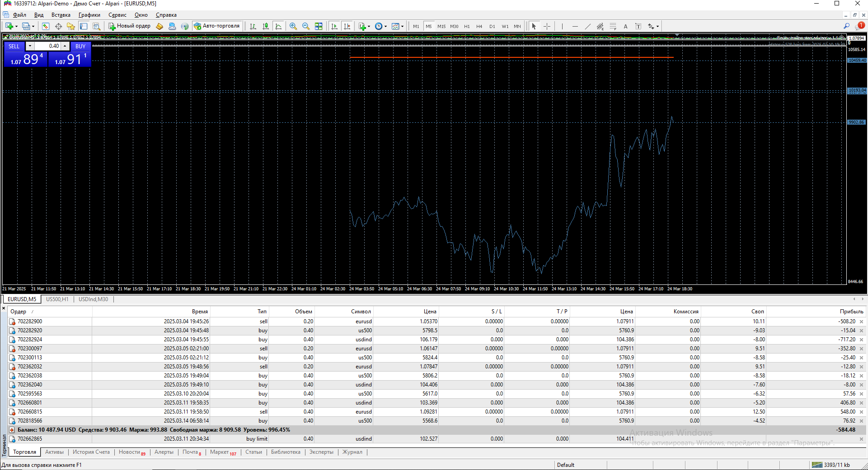Select the Text tool (letter A)
This screenshot has height=470, width=868.
625,26
